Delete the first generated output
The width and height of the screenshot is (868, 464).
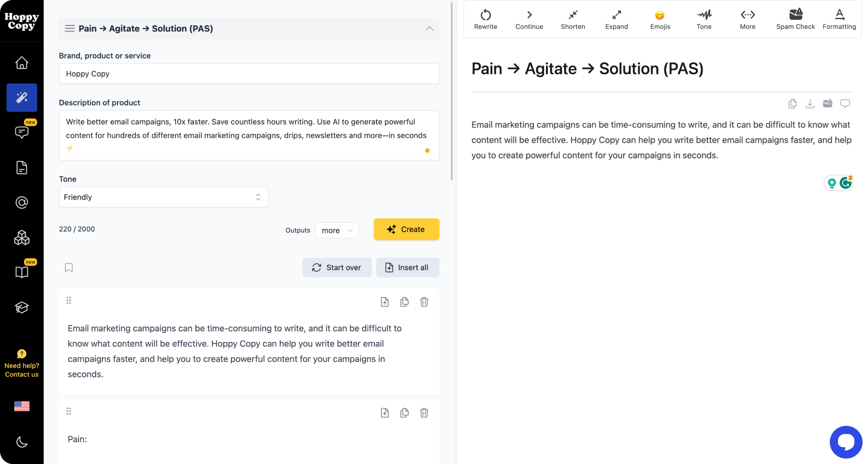424,302
